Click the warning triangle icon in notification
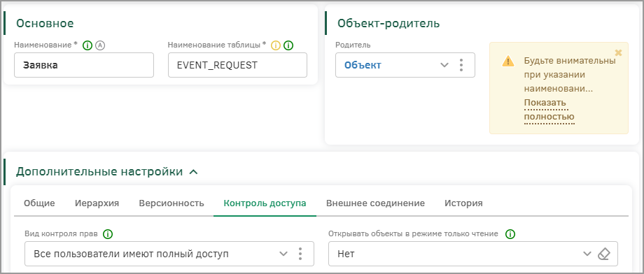The image size is (644, 274). tap(508, 62)
